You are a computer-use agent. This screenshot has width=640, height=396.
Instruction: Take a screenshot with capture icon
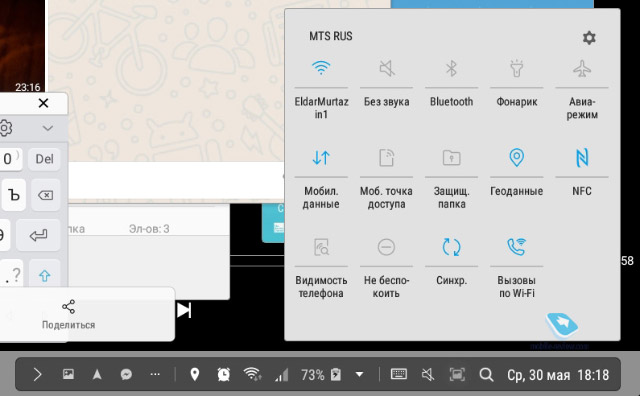(457, 374)
